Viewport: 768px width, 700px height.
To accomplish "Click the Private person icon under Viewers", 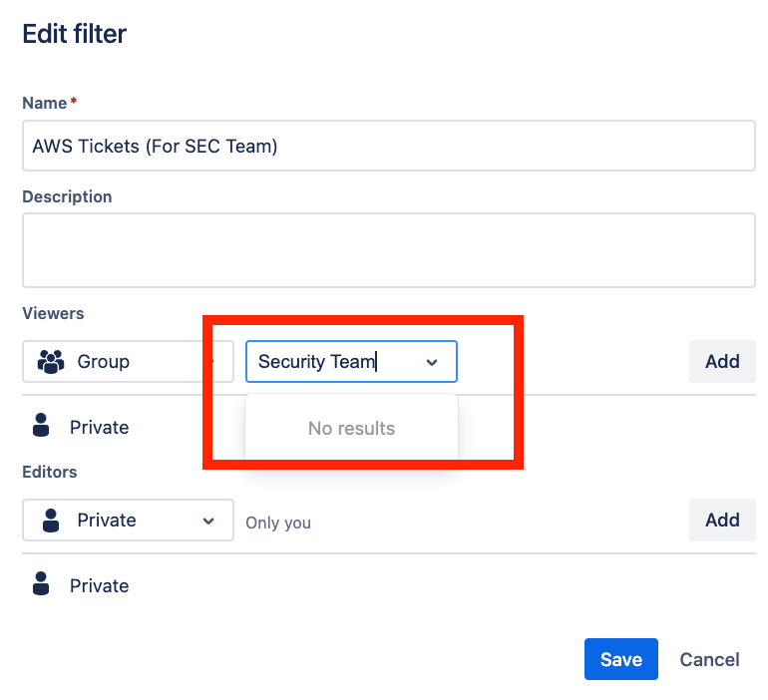I will pyautogui.click(x=41, y=427).
